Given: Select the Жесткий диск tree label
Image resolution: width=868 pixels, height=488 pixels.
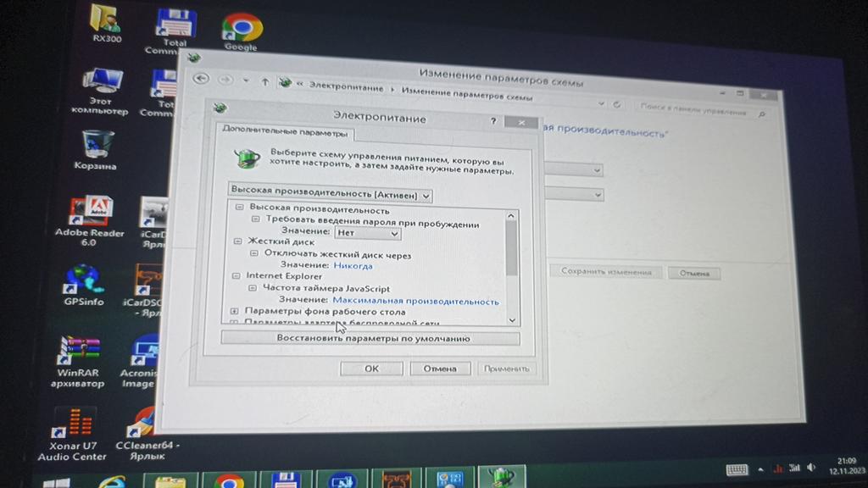Looking at the screenshot, I should (x=281, y=241).
